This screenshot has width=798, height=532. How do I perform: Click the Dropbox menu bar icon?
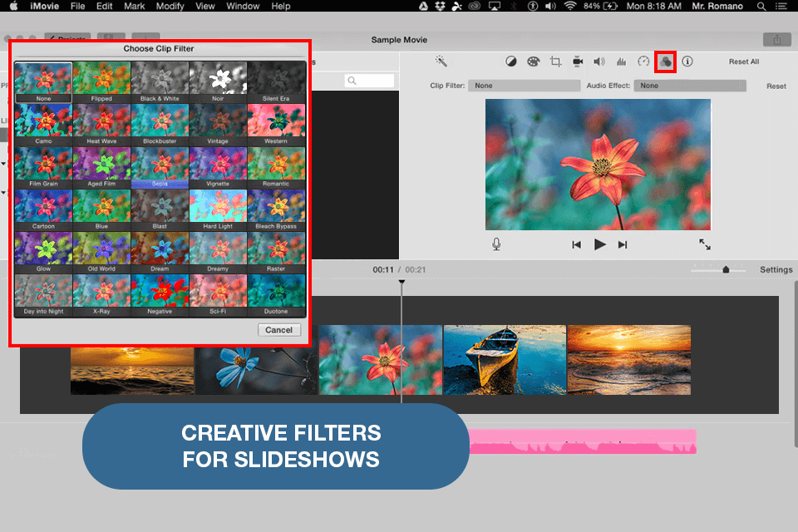441,6
